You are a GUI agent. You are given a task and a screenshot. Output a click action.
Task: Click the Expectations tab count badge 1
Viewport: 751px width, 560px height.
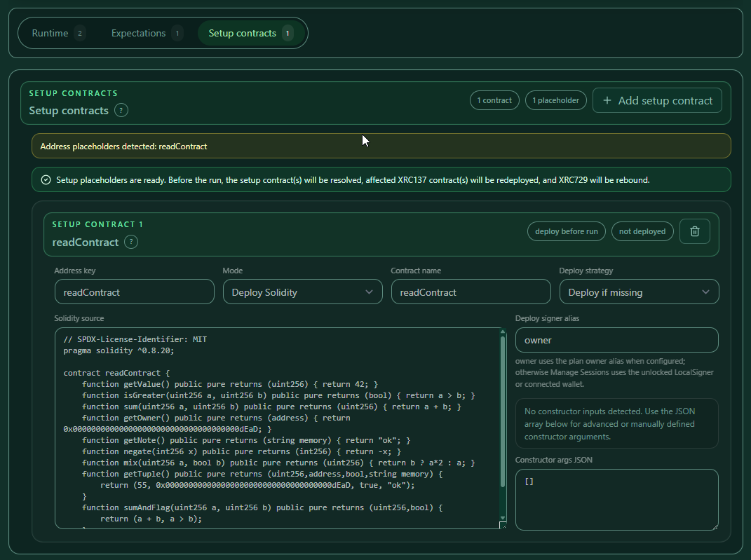[177, 34]
